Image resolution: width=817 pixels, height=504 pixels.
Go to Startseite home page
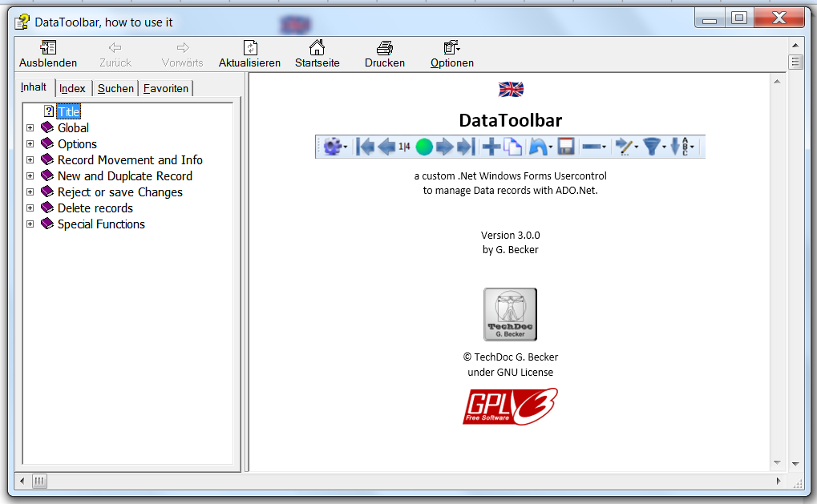point(317,54)
